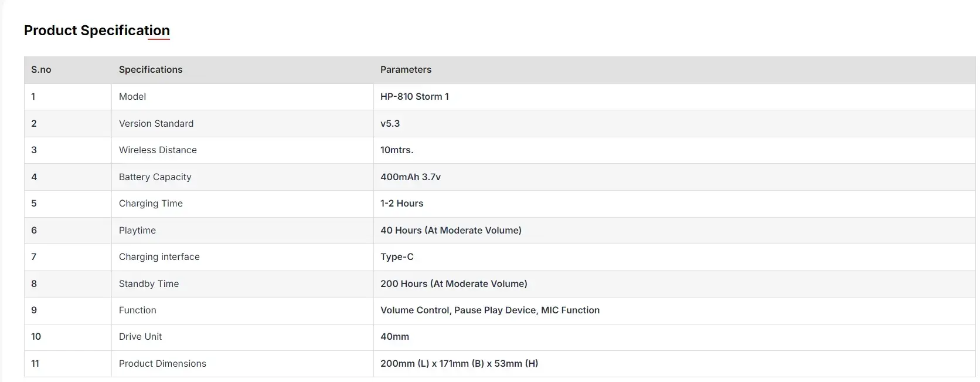Select the Battery Capacity label
Screen dimensions: 980x382
155,177
